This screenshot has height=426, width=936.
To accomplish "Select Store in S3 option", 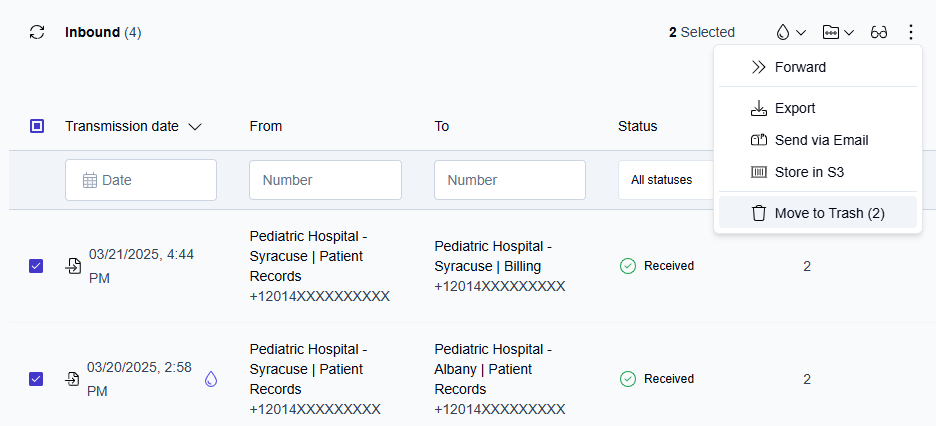I will pyautogui.click(x=809, y=172).
